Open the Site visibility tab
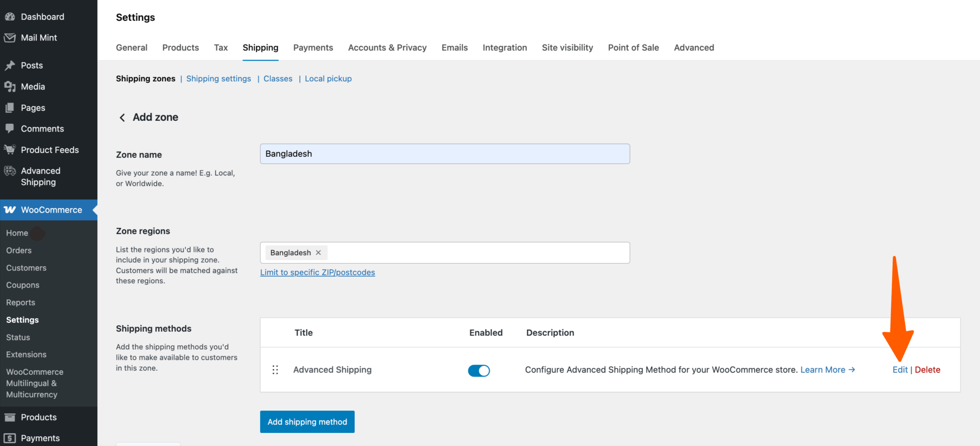 pyautogui.click(x=567, y=47)
